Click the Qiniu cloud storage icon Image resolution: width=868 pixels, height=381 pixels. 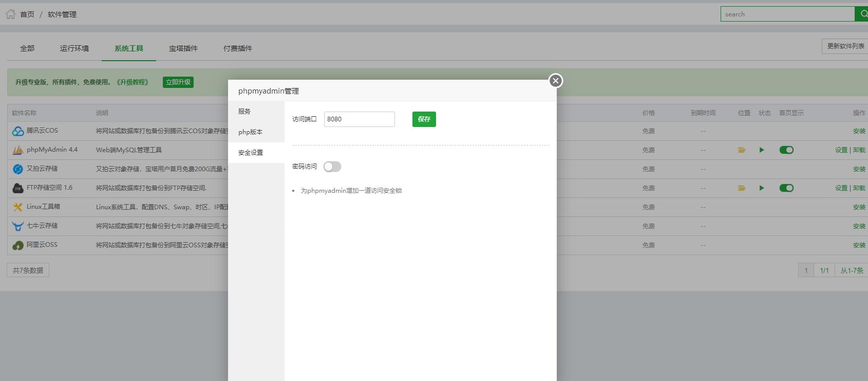click(18, 226)
